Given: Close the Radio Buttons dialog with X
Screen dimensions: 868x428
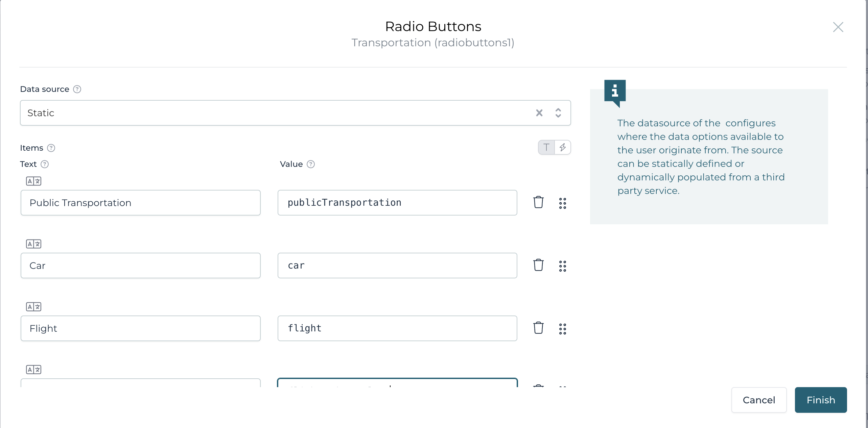Looking at the screenshot, I should [838, 27].
